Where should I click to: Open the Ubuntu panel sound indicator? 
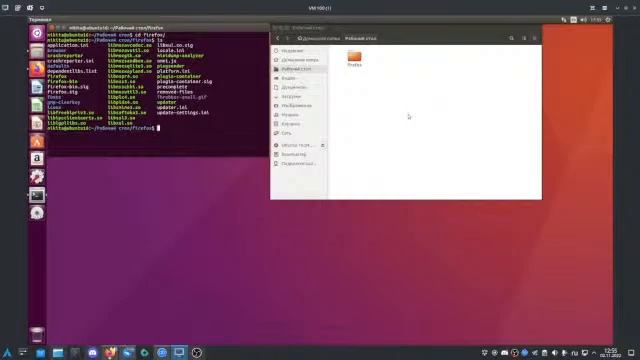pos(584,20)
